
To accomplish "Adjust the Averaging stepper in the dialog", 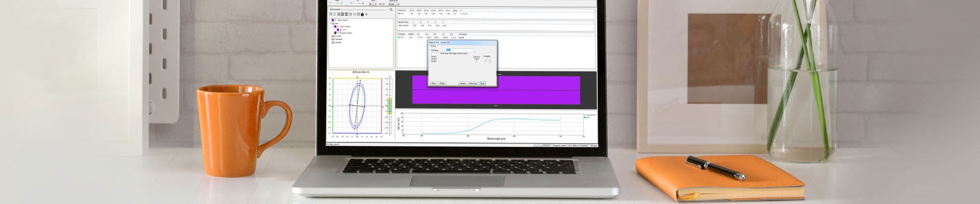I will pyautogui.click(x=490, y=61).
